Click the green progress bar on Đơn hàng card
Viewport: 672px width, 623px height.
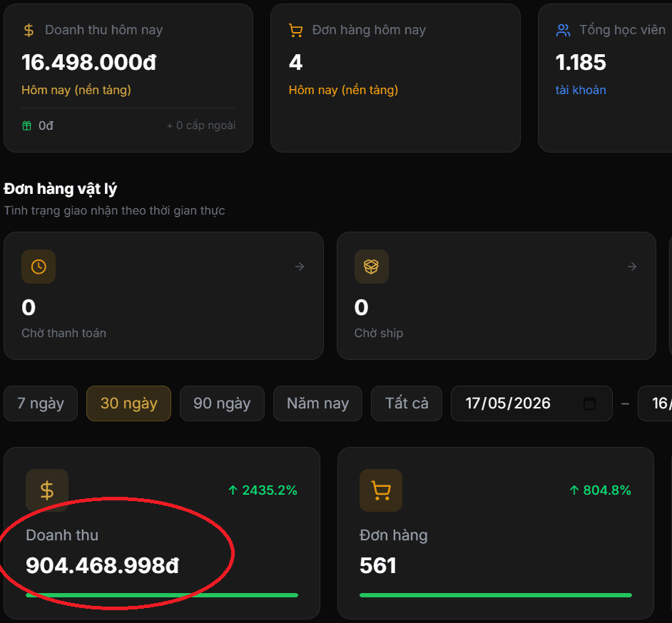[x=496, y=595]
